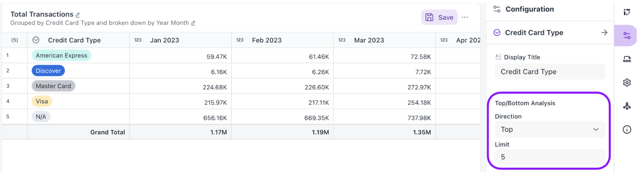The width and height of the screenshot is (644, 180).
Task: Click the Display Title text field
Action: (x=550, y=72)
